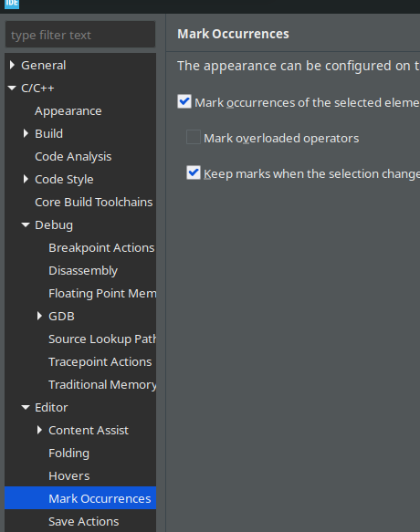Expand the Code Style arrow
The width and height of the screenshot is (420, 532).
[26, 179]
